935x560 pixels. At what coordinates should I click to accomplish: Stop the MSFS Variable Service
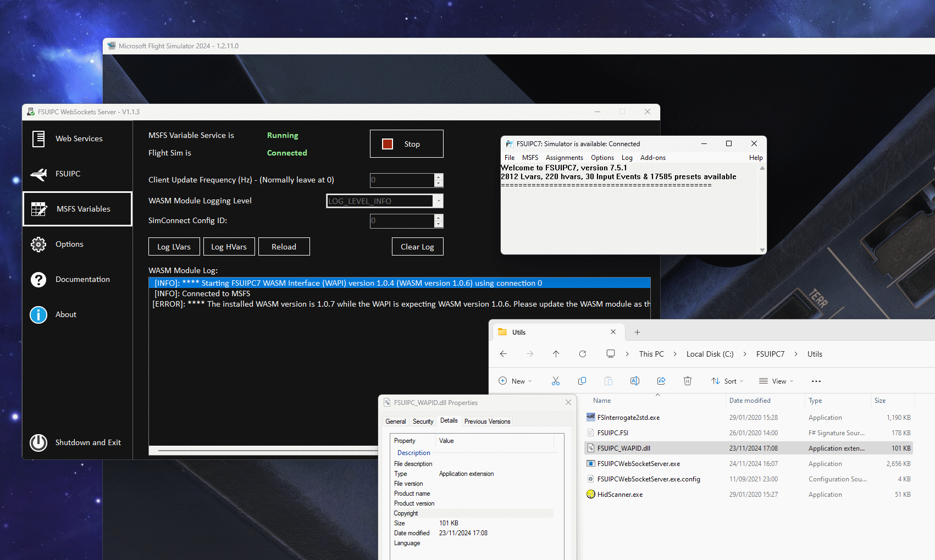click(x=407, y=144)
